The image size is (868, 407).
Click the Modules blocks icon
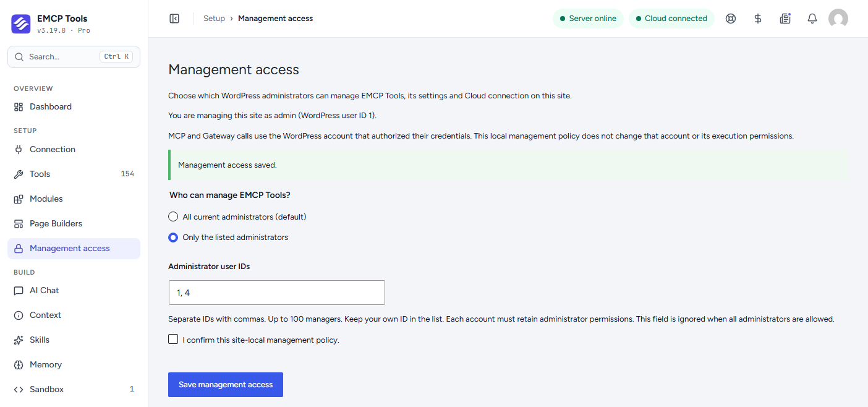19,199
